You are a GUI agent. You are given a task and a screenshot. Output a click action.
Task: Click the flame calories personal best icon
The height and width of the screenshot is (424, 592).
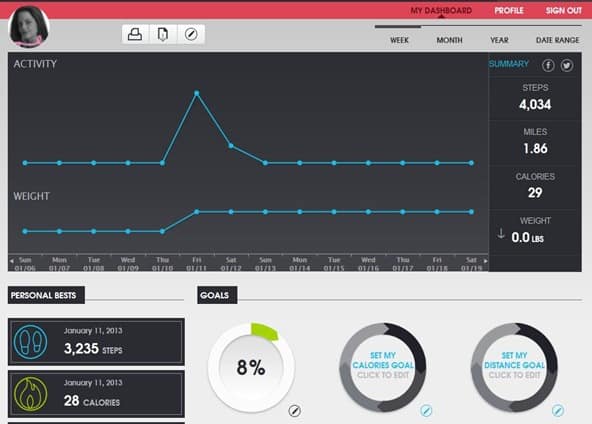pyautogui.click(x=31, y=394)
